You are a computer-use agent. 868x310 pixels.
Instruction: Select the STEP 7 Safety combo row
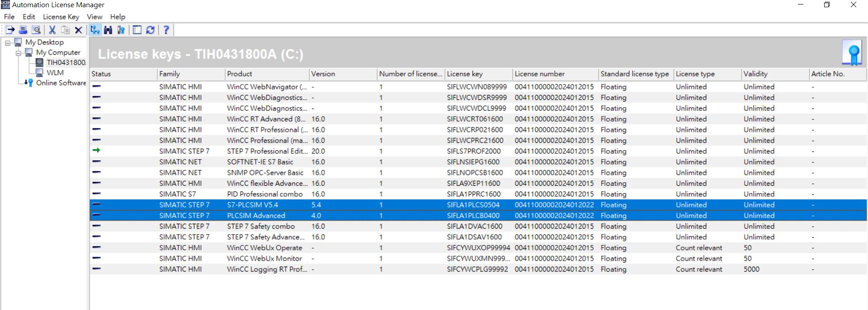pos(260,226)
